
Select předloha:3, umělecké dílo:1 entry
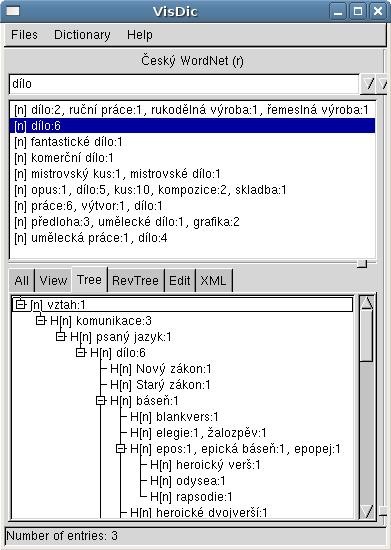point(192,222)
